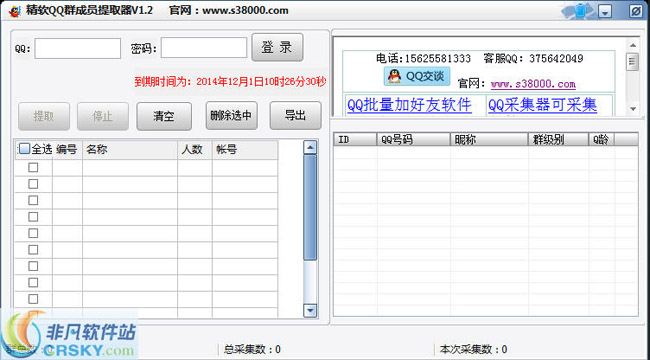Image resolution: width=650 pixels, height=360 pixels.
Task: Click the app logo icon in title bar
Action: [15, 11]
